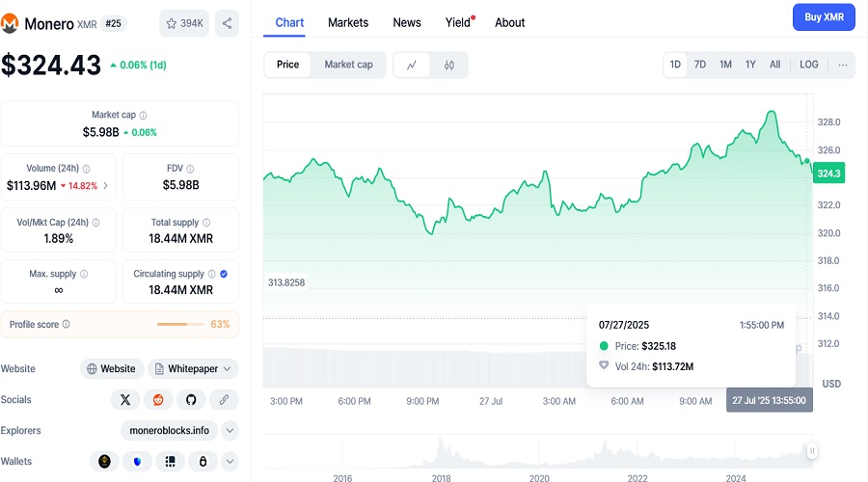868x482 pixels.
Task: Expand Volume (24h) details arrow
Action: pyautogui.click(x=106, y=186)
